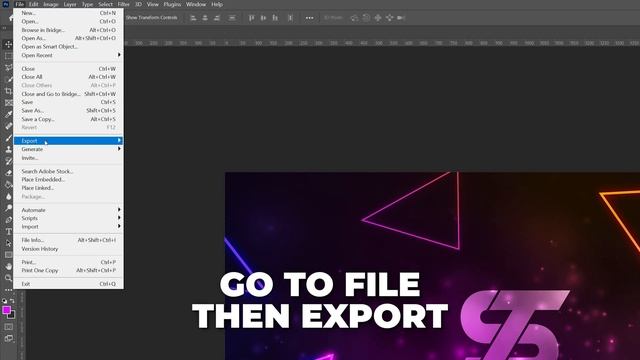Open the Image menu
Image resolution: width=640 pixels, height=360 pixels.
click(x=51, y=4)
